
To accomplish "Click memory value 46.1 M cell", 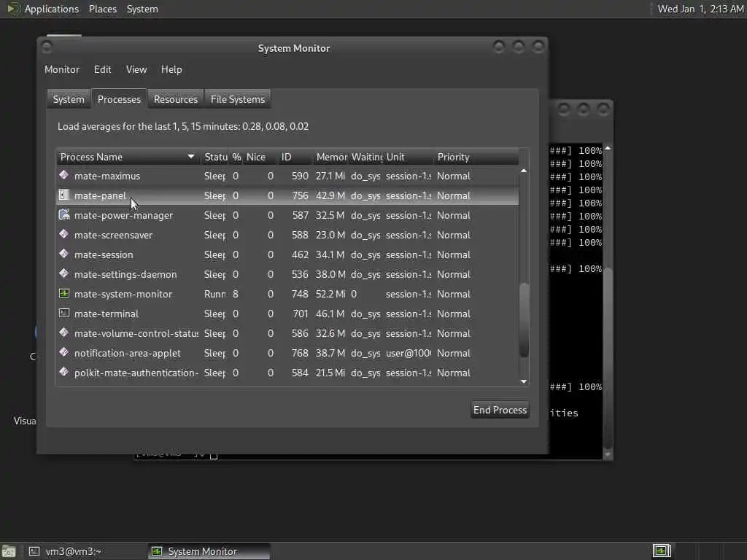I will [x=330, y=314].
